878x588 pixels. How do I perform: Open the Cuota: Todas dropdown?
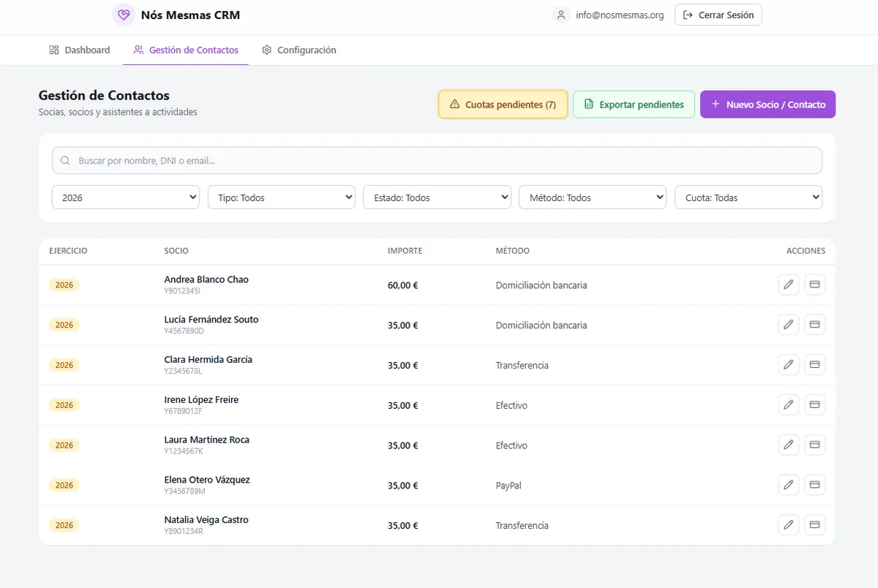pos(748,197)
